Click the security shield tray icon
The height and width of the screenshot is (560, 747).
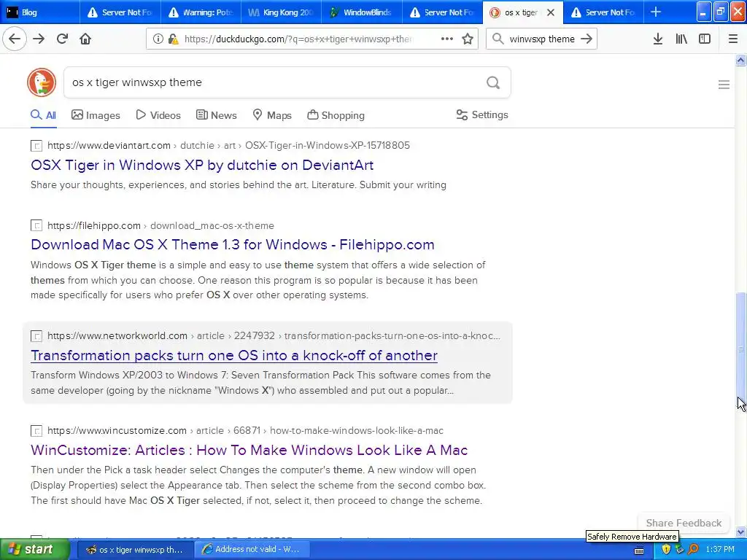click(x=666, y=549)
